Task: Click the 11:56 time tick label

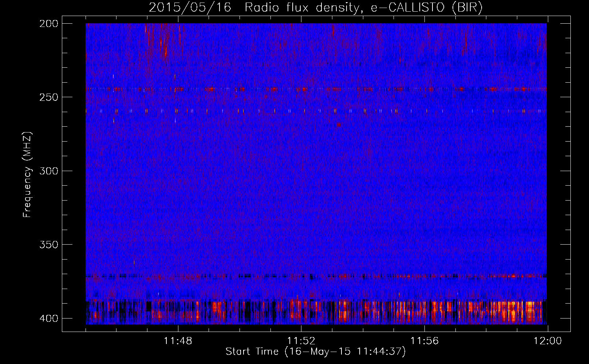Action: point(424,341)
